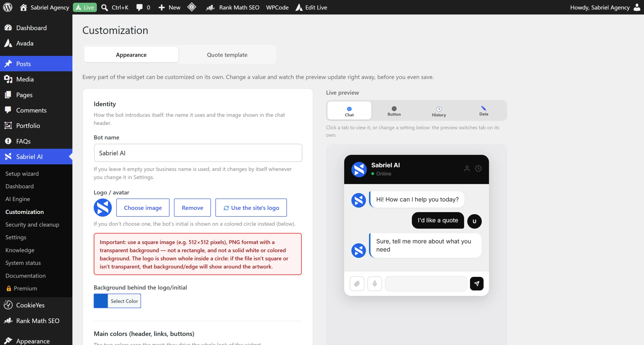Click the Edit Live Avada icon
Image resolution: width=644 pixels, height=345 pixels.
[299, 7]
